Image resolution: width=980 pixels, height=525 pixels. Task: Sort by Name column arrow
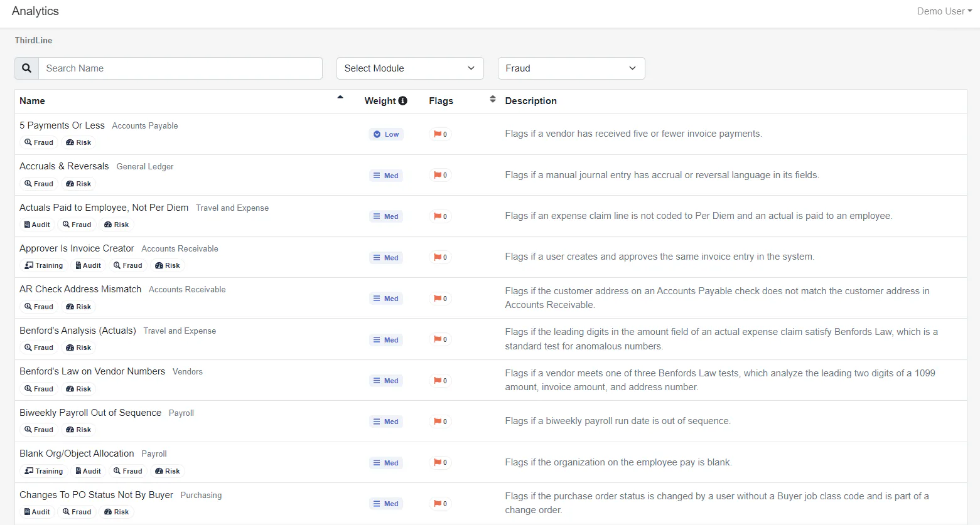pyautogui.click(x=340, y=97)
